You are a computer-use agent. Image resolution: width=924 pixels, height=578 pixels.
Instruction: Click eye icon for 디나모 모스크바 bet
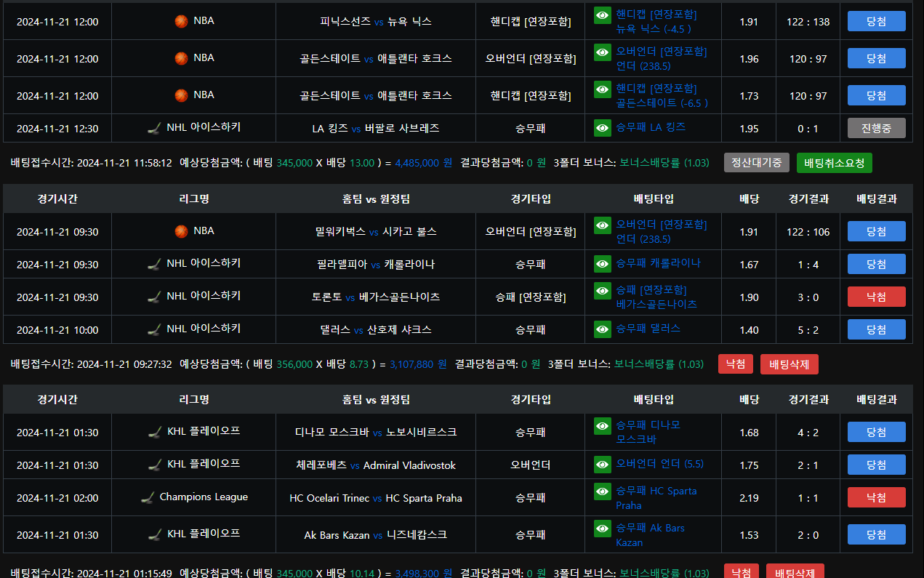click(602, 425)
